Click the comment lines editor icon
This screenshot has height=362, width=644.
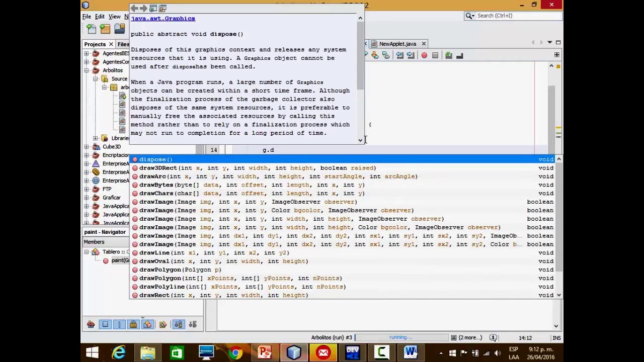(449, 55)
